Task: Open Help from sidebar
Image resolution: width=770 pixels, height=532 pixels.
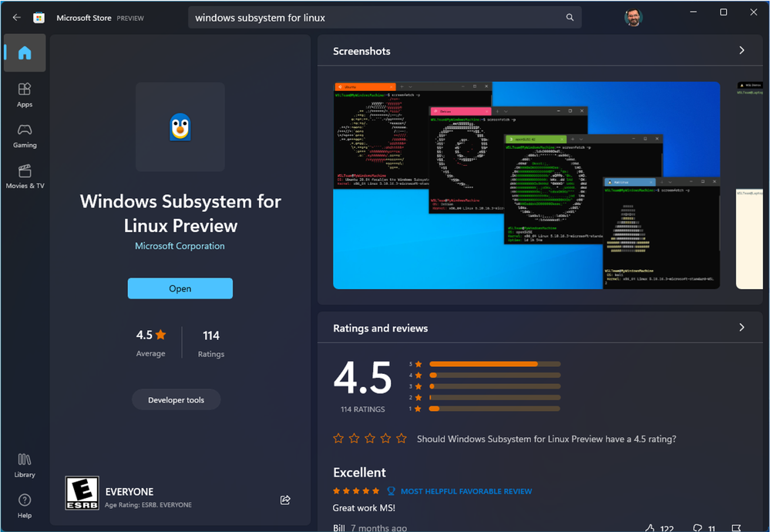Action: pos(25,506)
